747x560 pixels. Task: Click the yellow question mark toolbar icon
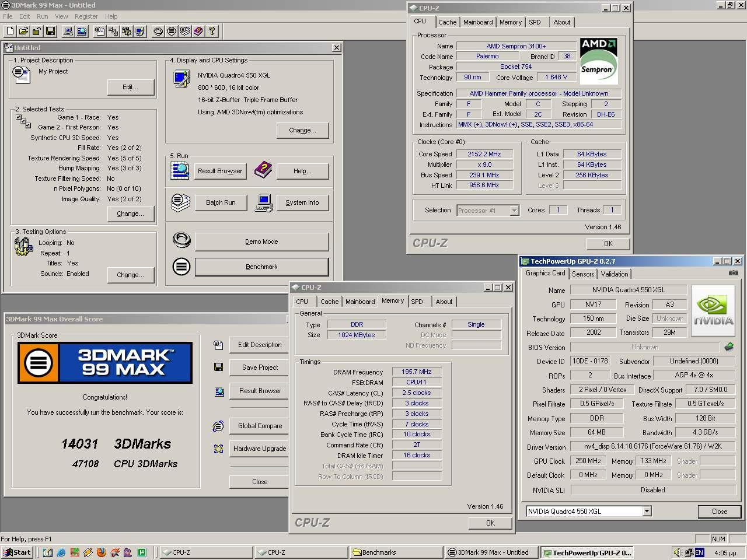point(211,31)
